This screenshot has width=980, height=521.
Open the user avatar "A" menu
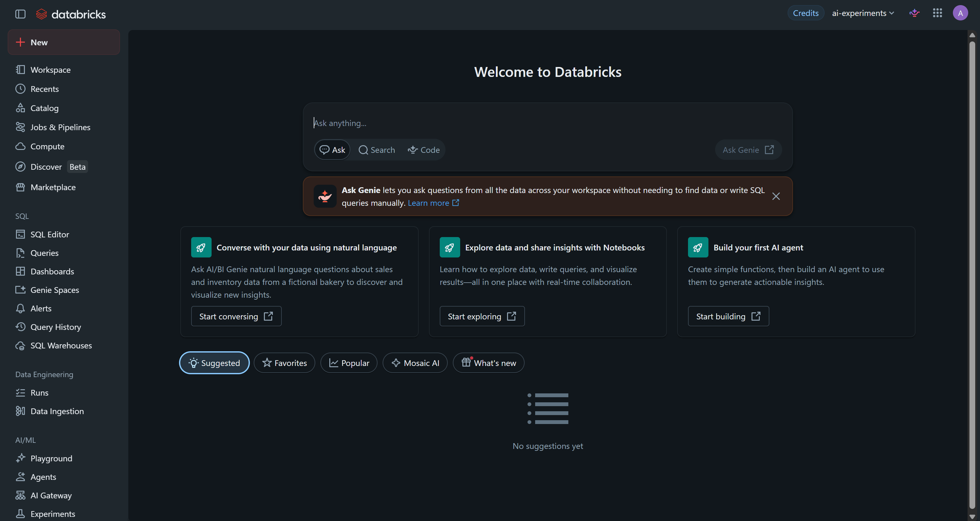click(x=960, y=13)
